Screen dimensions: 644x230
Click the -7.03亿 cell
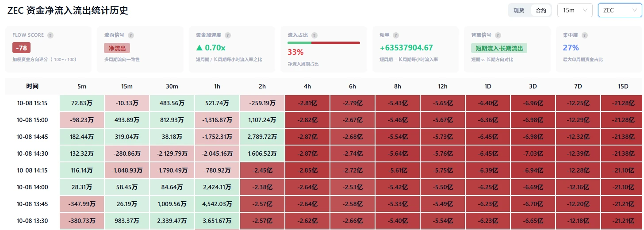(533, 153)
